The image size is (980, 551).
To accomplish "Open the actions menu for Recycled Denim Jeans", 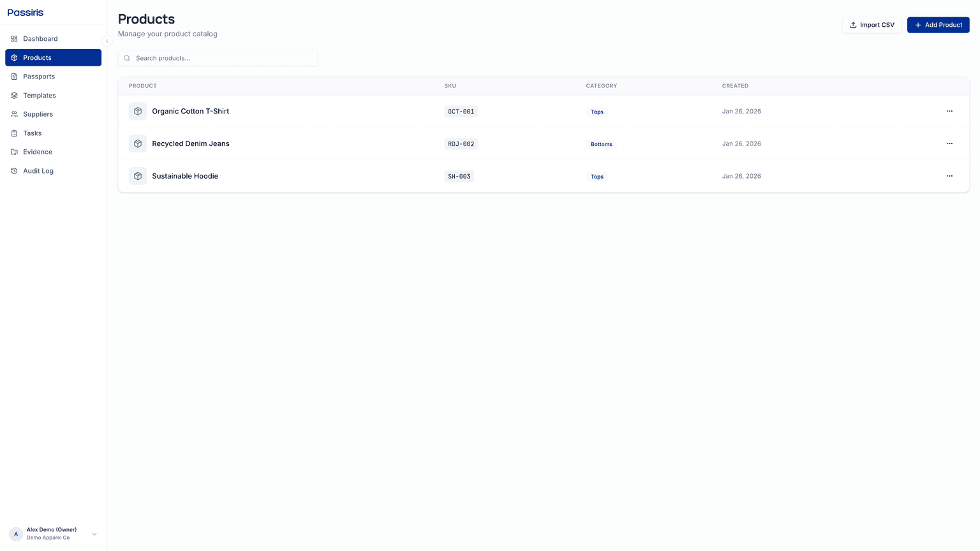I will click(949, 143).
